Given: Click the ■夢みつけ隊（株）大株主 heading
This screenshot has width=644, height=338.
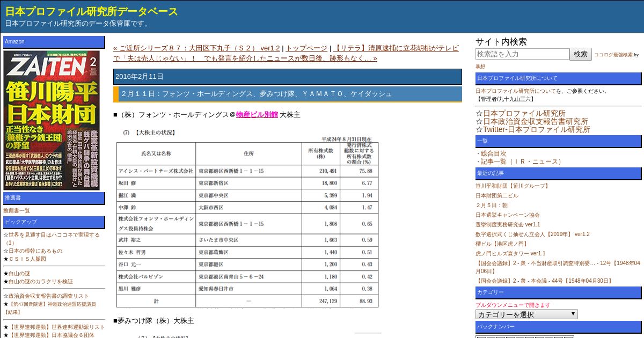Looking at the screenshot, I should click(x=153, y=321).
